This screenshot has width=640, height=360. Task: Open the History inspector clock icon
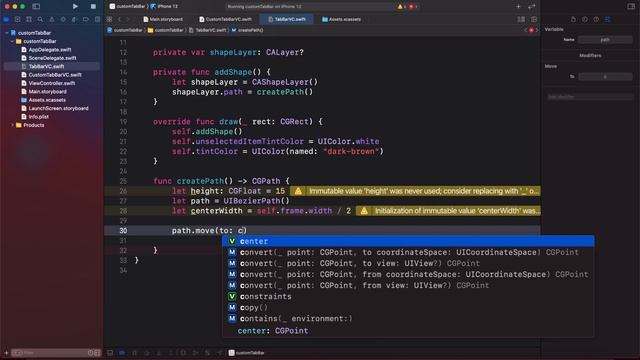tap(585, 19)
